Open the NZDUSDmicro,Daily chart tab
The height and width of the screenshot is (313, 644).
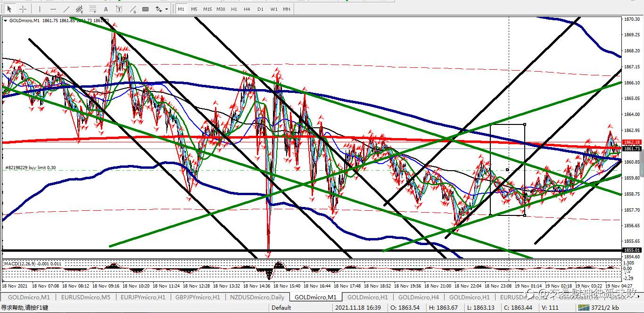pos(257,297)
